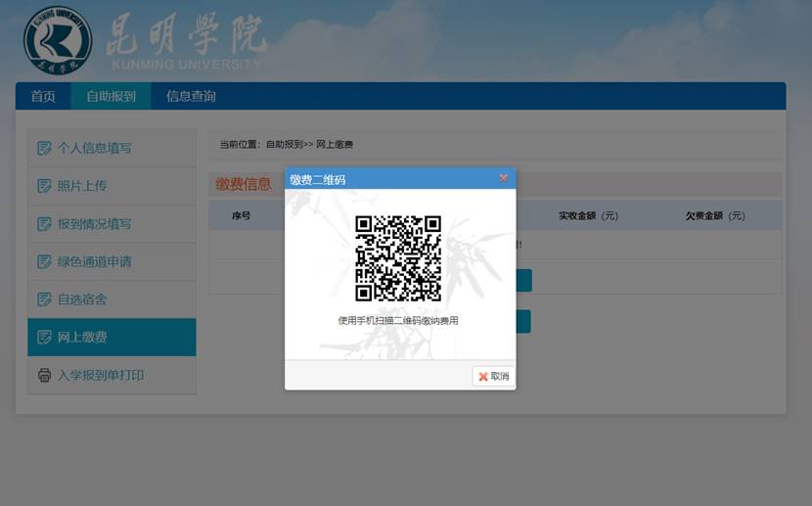Click the Kunming University logo emblem
The height and width of the screenshot is (506, 812).
58,41
